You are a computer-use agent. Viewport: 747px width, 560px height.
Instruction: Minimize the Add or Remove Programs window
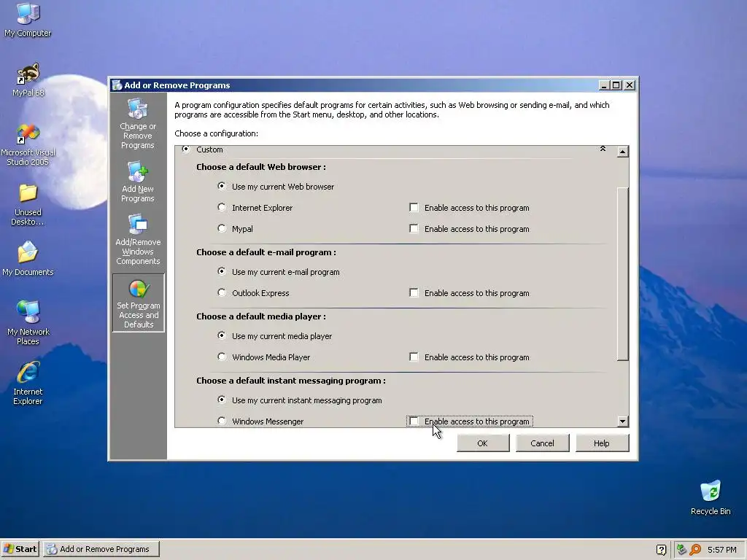tap(604, 85)
